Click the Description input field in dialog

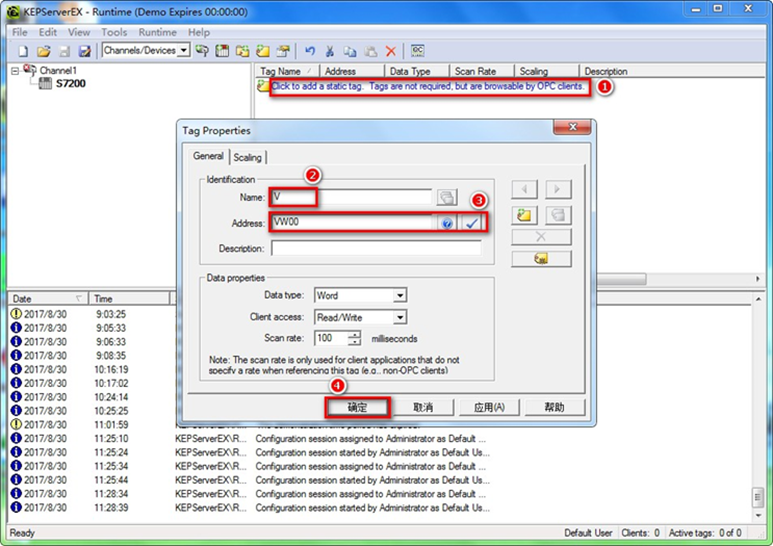[x=377, y=248]
